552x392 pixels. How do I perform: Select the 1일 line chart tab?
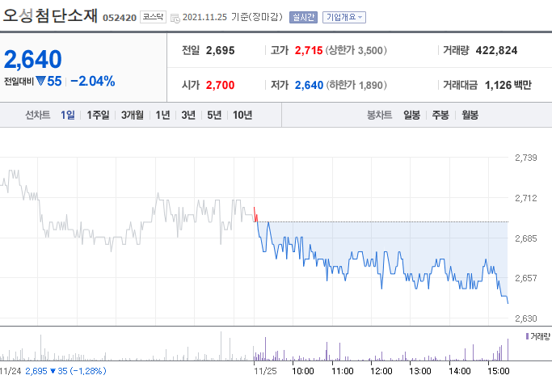pos(68,115)
